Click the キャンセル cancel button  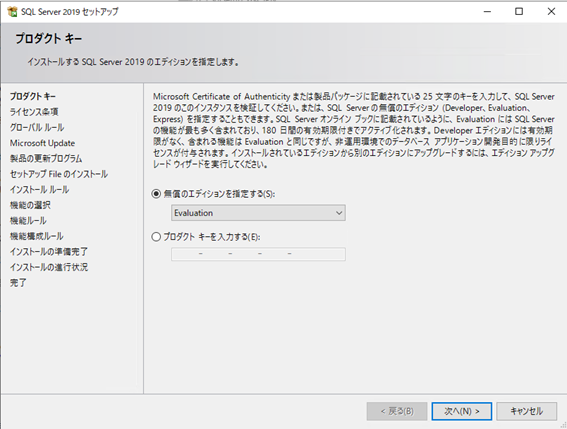pyautogui.click(x=526, y=411)
